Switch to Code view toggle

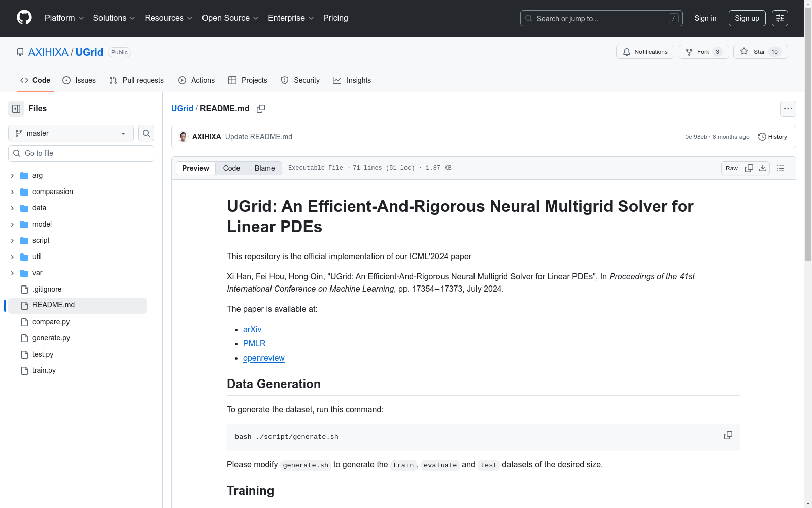(231, 168)
